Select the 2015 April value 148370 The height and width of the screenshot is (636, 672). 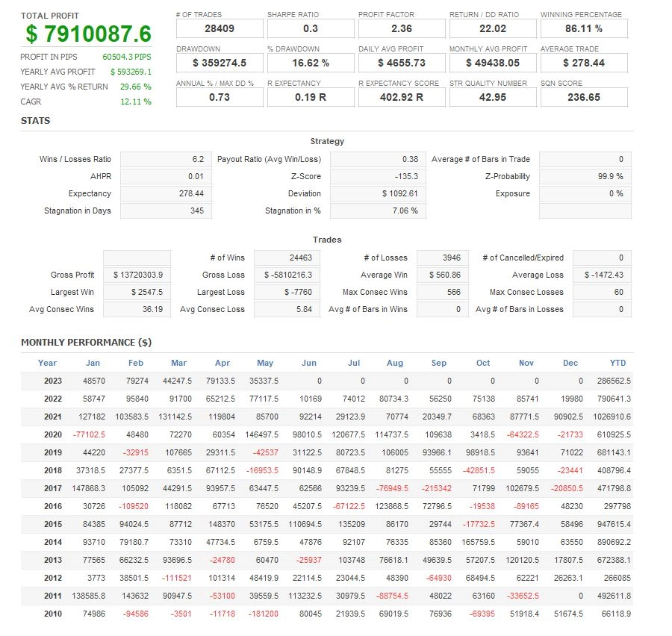coord(222,524)
